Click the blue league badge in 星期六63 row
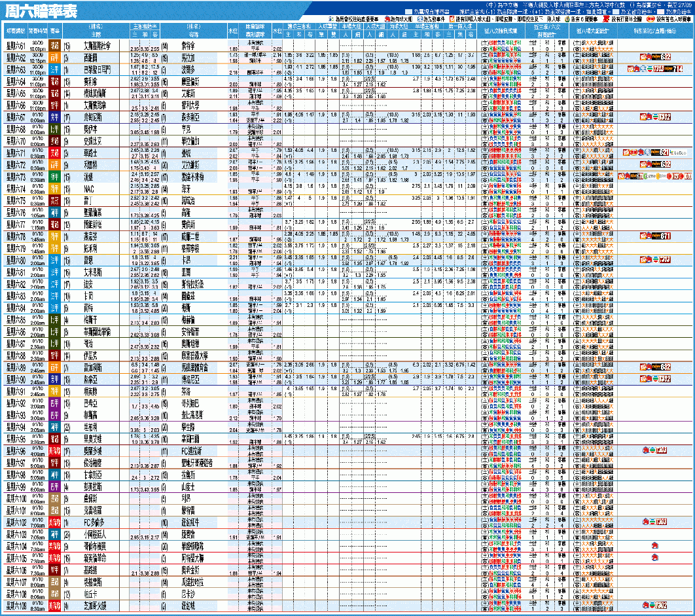695x616 pixels. click(54, 69)
